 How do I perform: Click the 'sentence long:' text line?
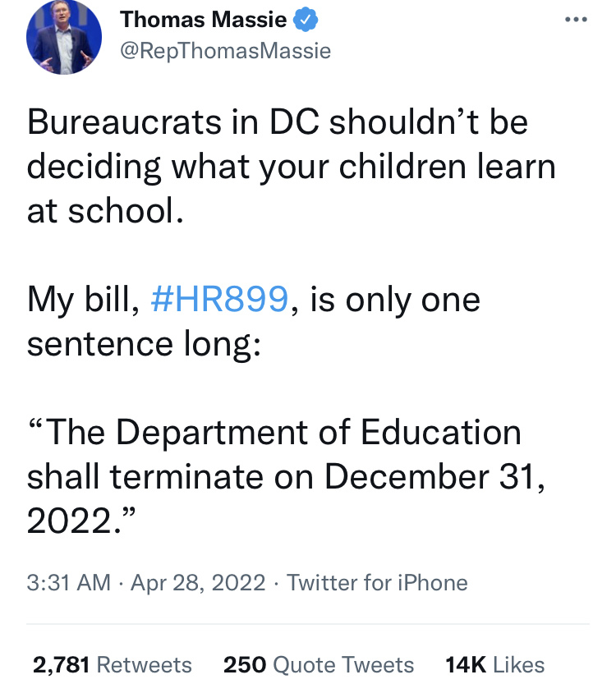(x=145, y=343)
